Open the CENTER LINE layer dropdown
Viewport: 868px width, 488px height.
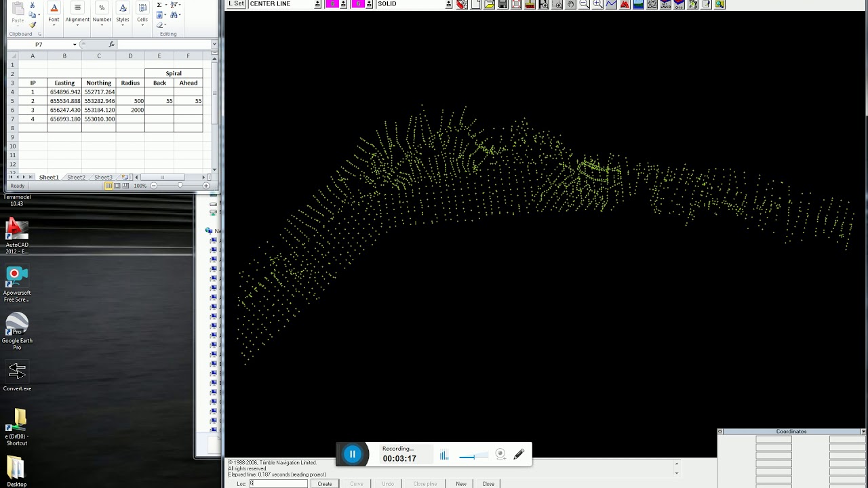pos(318,4)
